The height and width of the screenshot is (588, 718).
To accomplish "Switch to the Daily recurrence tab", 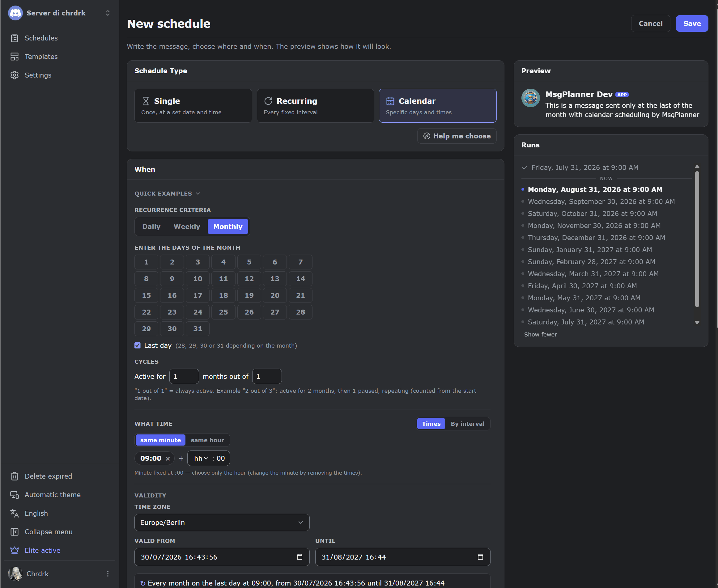I will tap(151, 226).
